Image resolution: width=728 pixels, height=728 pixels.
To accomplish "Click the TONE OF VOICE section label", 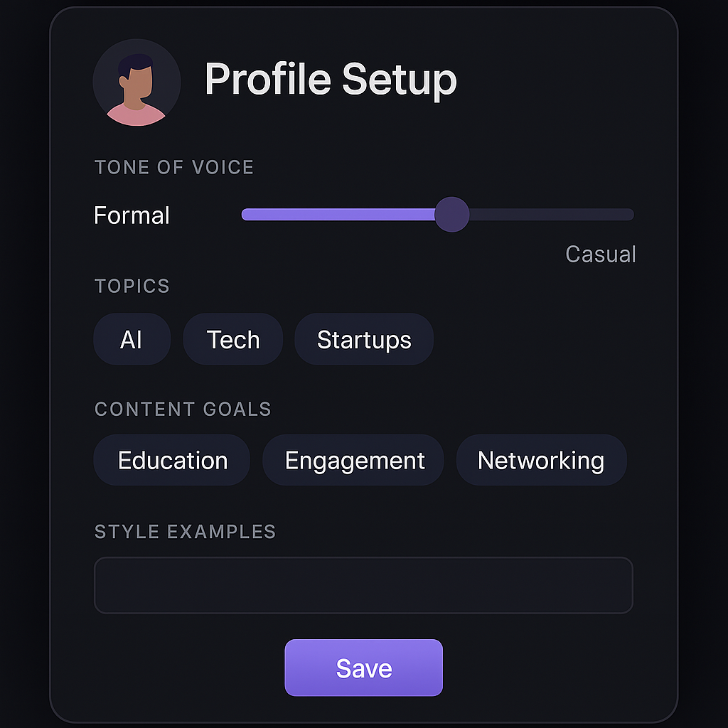I will coord(173,167).
